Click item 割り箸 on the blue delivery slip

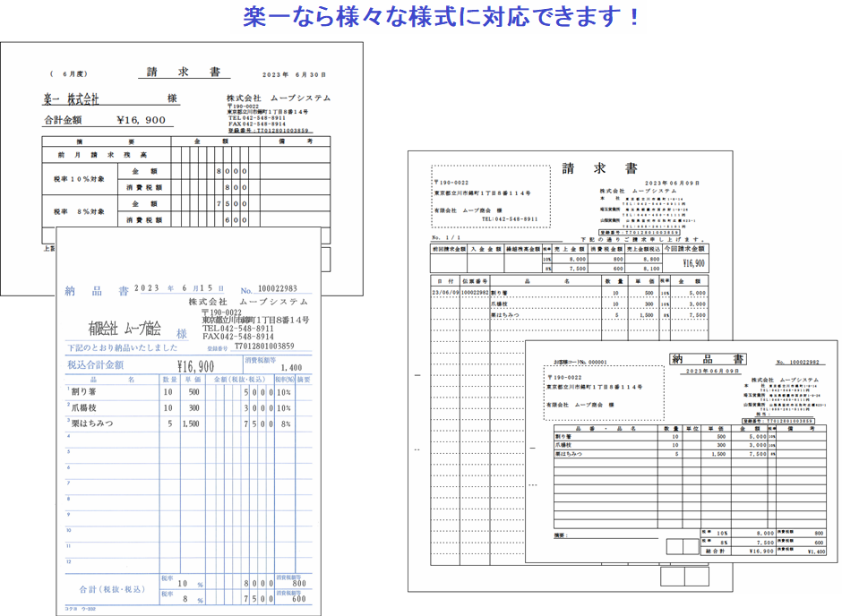click(x=83, y=392)
